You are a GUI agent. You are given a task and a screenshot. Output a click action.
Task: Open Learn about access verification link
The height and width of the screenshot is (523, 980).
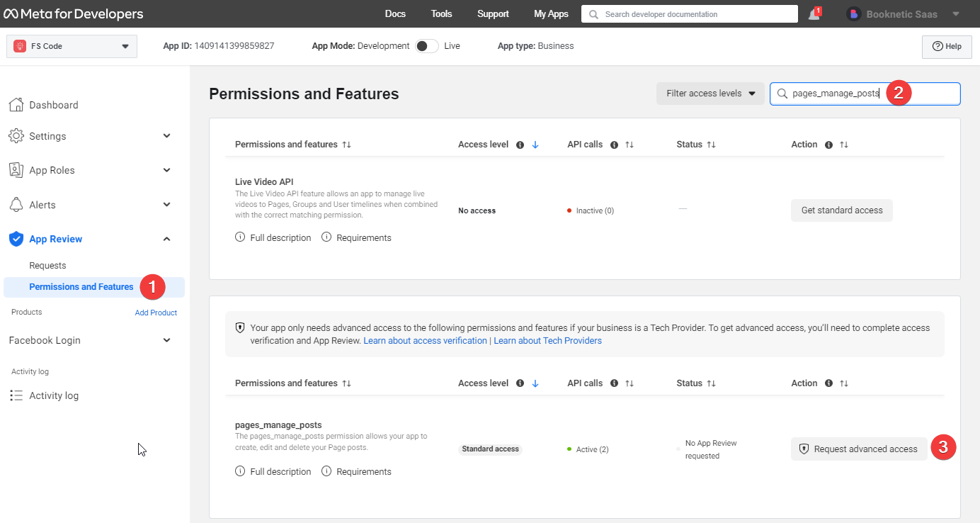[x=425, y=341]
